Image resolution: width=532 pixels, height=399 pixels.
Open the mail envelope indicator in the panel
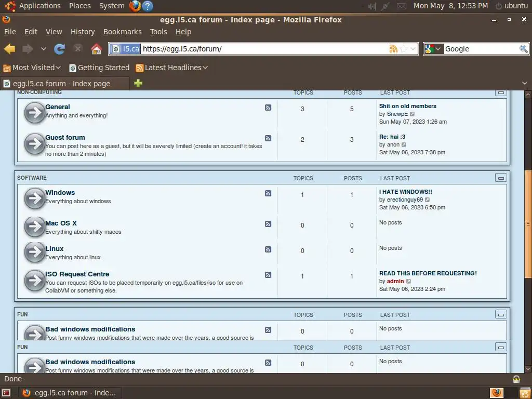pos(402,6)
